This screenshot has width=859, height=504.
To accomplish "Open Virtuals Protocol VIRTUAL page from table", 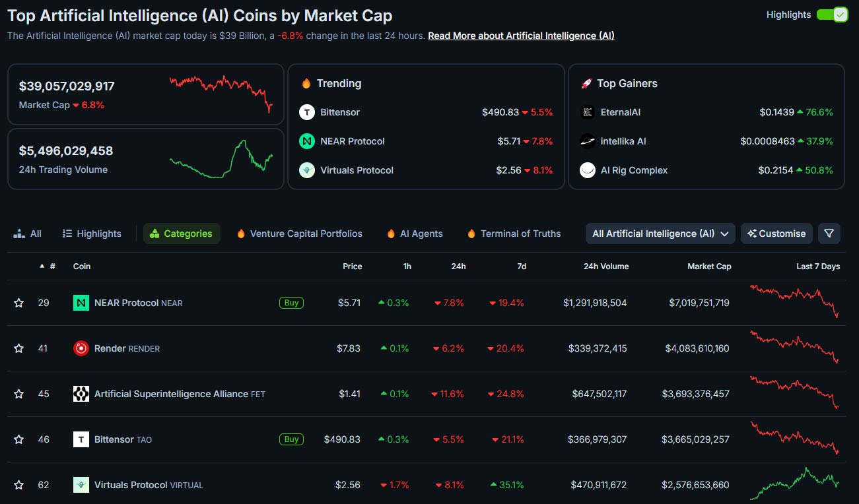I will click(149, 485).
